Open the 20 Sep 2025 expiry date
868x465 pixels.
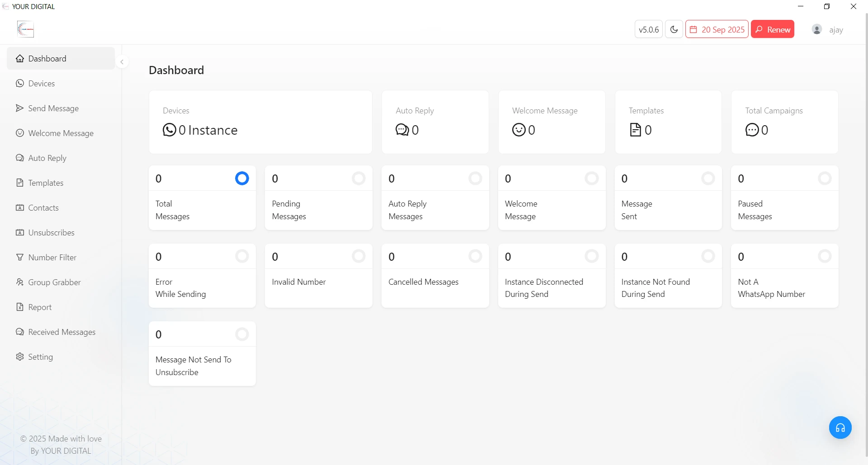point(717,29)
